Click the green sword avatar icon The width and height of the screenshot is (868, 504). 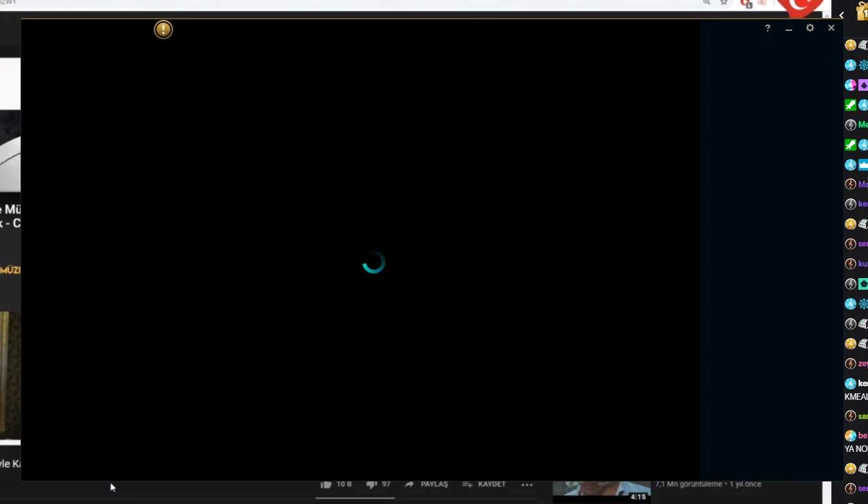[x=850, y=104]
